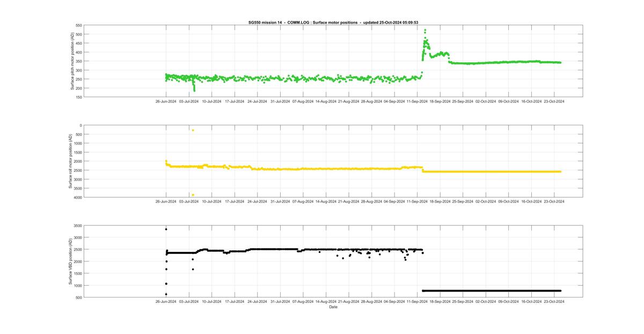Screen dimensions: 644x334
Task: Click the "1500" tick on the roll plot
Action: click(78, 153)
